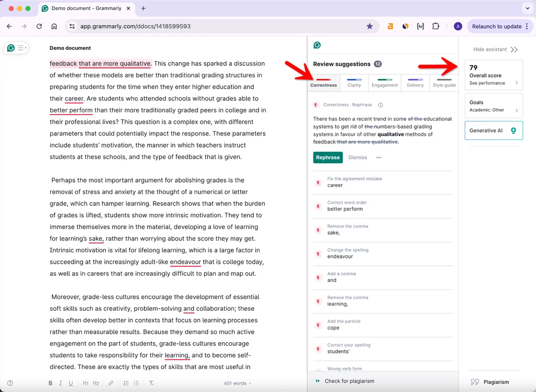Open the Generative AI lightbulb card
536x392 pixels.
[x=494, y=130]
